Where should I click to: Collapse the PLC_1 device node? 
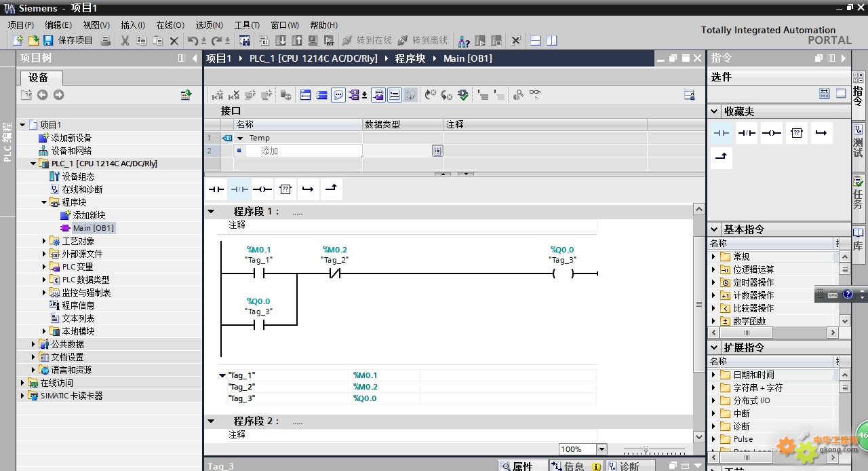pyautogui.click(x=33, y=164)
